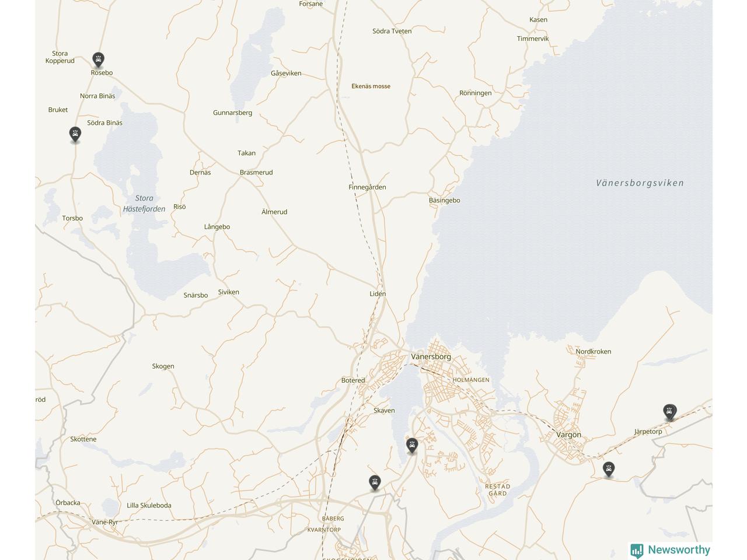Open the car marker beside Järpetorp
Screen dimensions: 747x560
click(x=670, y=412)
